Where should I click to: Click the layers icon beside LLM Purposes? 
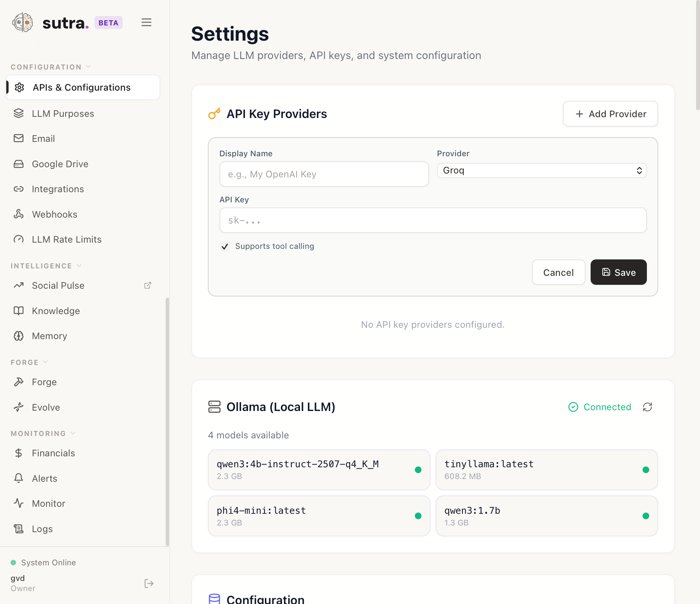[x=19, y=113]
